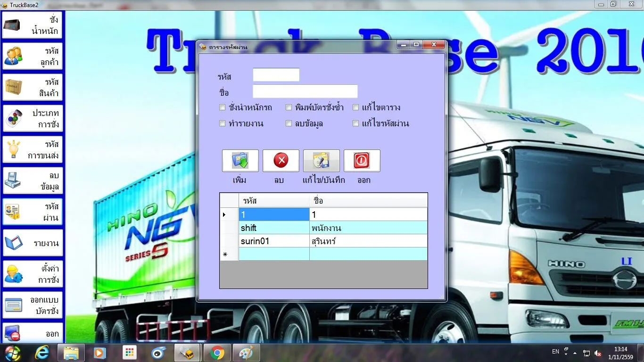Image resolution: width=644 pixels, height=362 pixels.
Task: Open the รหัสผ่าน password sidebar button
Action: pos(32,212)
